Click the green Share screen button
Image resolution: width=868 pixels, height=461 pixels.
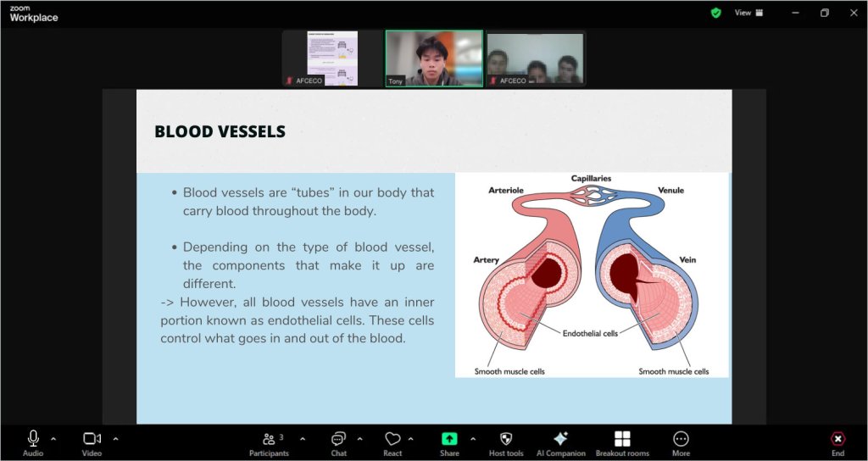point(449,443)
